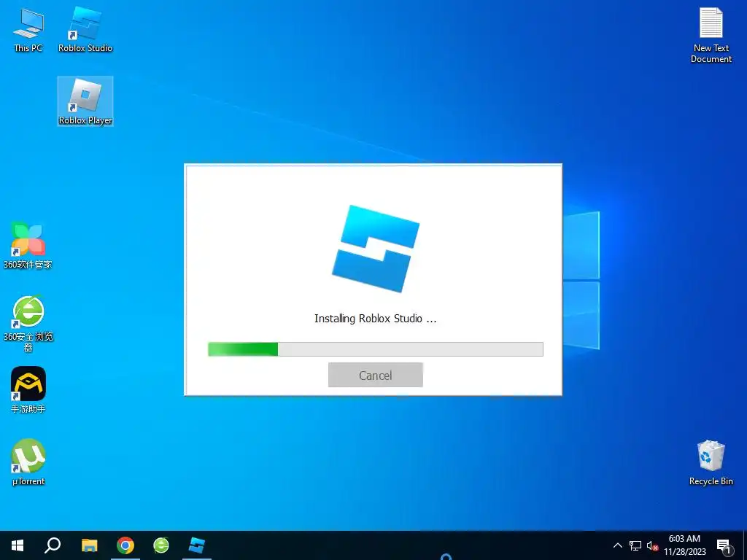Launch the 手游助手 desktop shortcut

tap(28, 390)
